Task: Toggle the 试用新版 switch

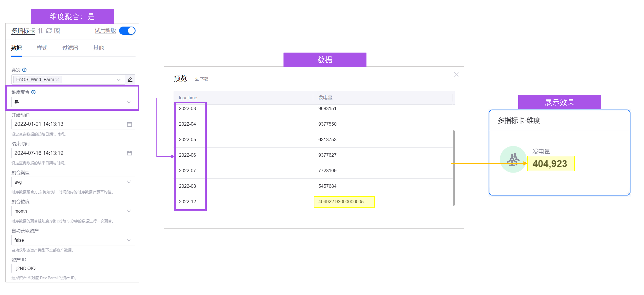Action: (x=127, y=31)
